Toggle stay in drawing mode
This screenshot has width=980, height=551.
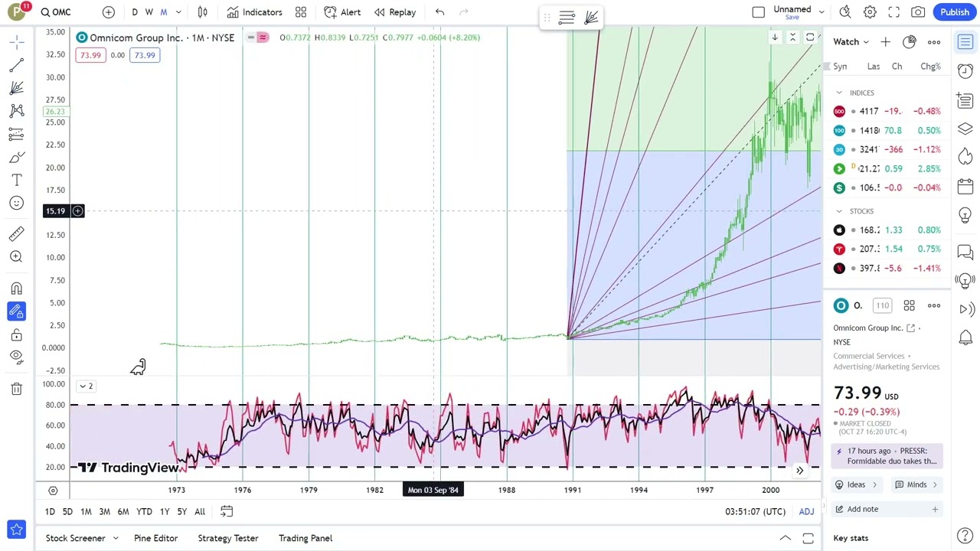click(16, 311)
